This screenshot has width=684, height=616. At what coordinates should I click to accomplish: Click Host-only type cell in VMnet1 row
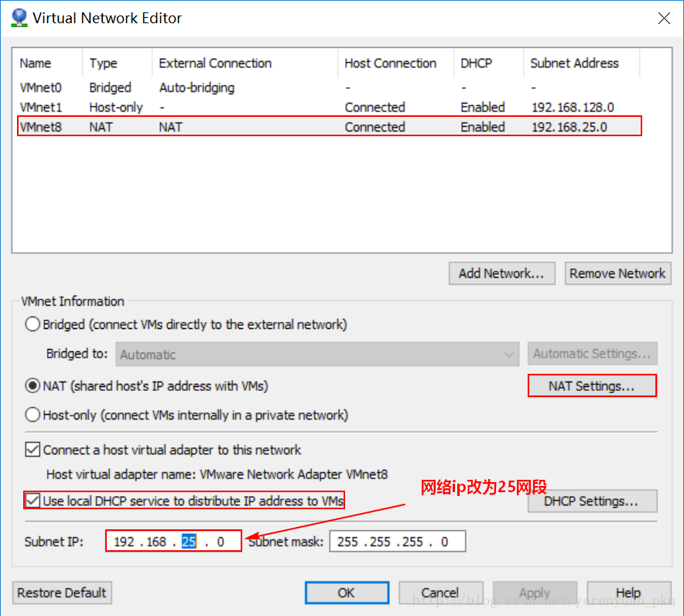click(116, 108)
